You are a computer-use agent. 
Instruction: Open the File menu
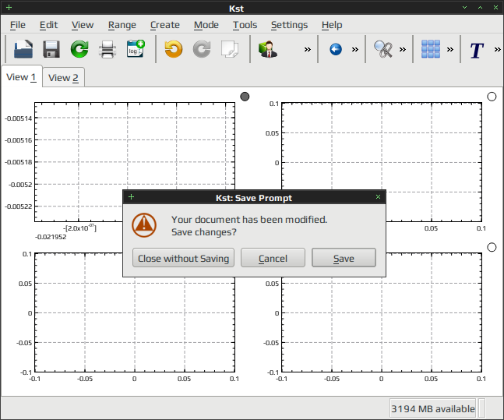(18, 25)
